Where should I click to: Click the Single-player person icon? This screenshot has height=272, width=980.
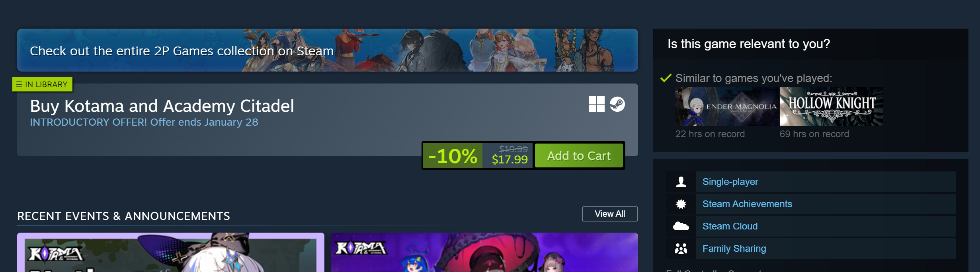[x=681, y=182]
